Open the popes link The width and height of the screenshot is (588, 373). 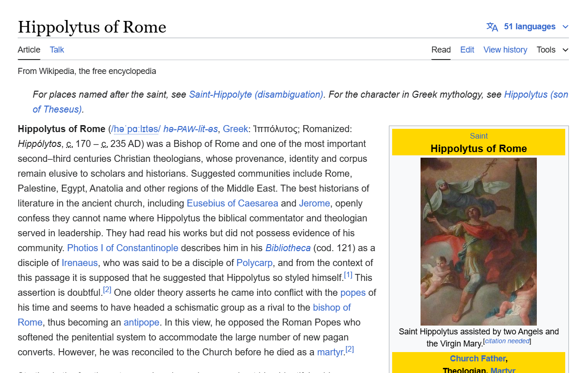click(353, 293)
